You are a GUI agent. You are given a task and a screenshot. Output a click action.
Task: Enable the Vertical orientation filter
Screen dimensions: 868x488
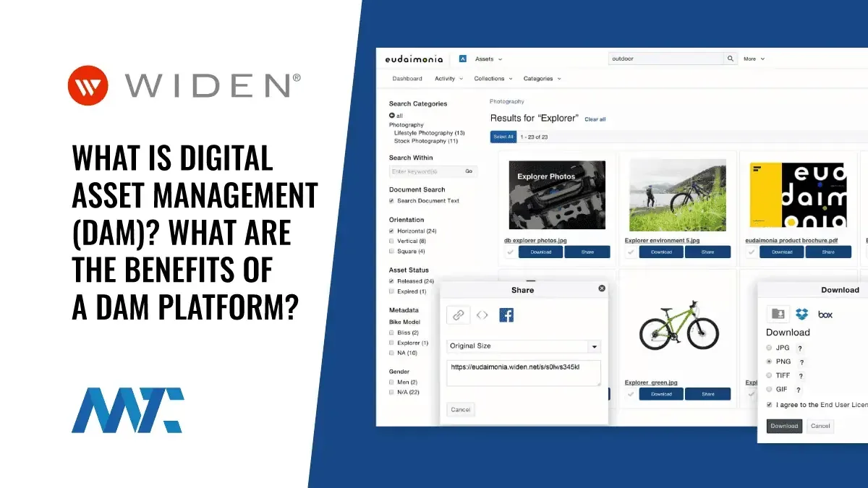[392, 241]
